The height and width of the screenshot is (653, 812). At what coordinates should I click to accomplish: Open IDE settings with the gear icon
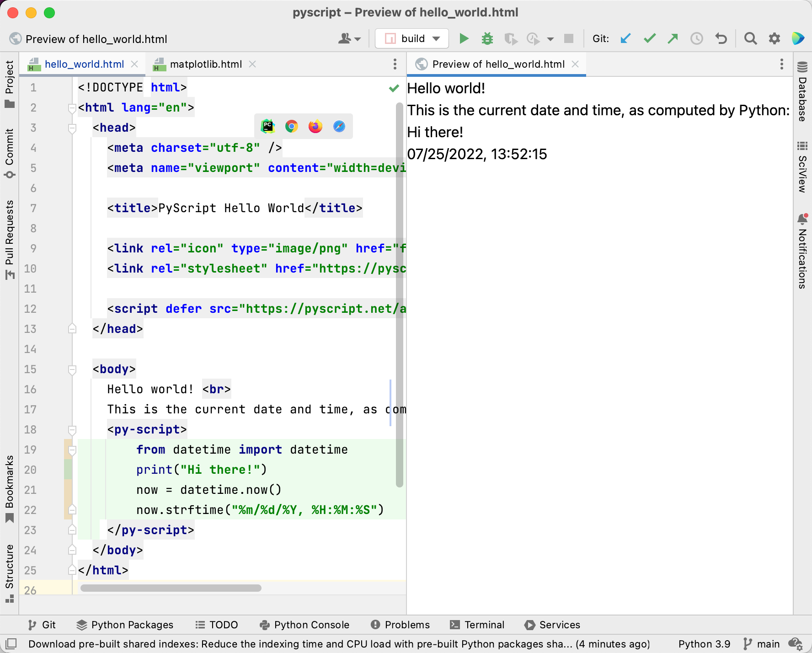coord(775,38)
